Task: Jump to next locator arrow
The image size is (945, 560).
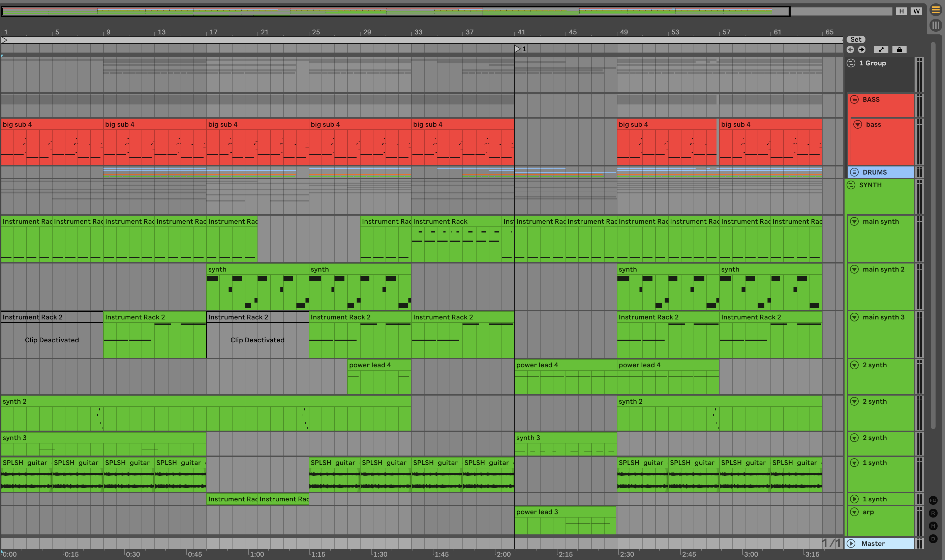Action: pyautogui.click(x=862, y=50)
